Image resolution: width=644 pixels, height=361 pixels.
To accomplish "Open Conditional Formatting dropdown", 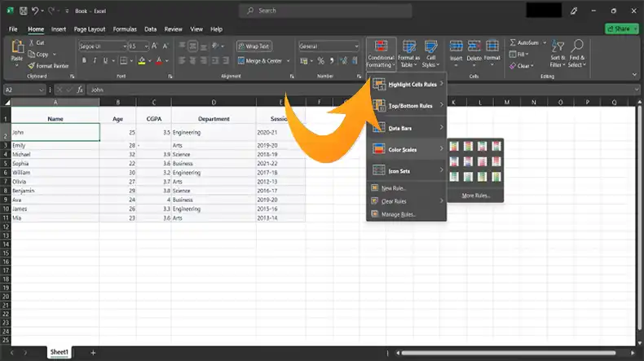I will 381,54.
